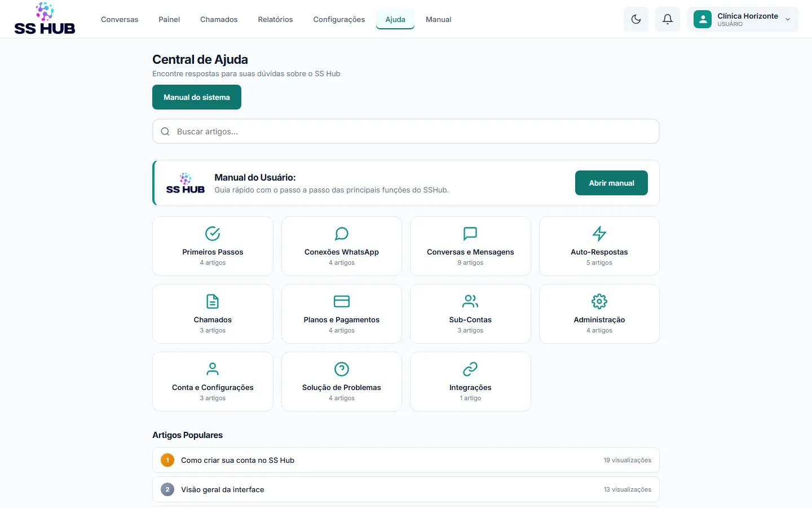Image resolution: width=812 pixels, height=508 pixels.
Task: Open Conexões WhatsApp chat bubble icon
Action: 342,234
